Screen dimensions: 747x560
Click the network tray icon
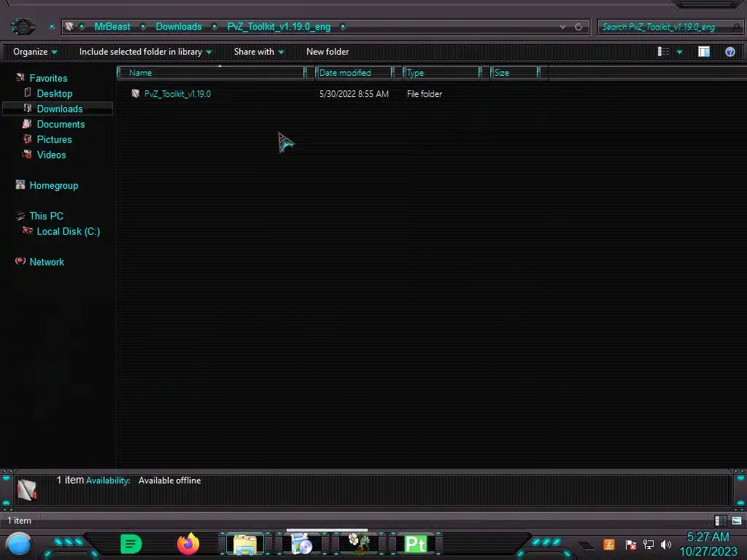click(x=649, y=544)
